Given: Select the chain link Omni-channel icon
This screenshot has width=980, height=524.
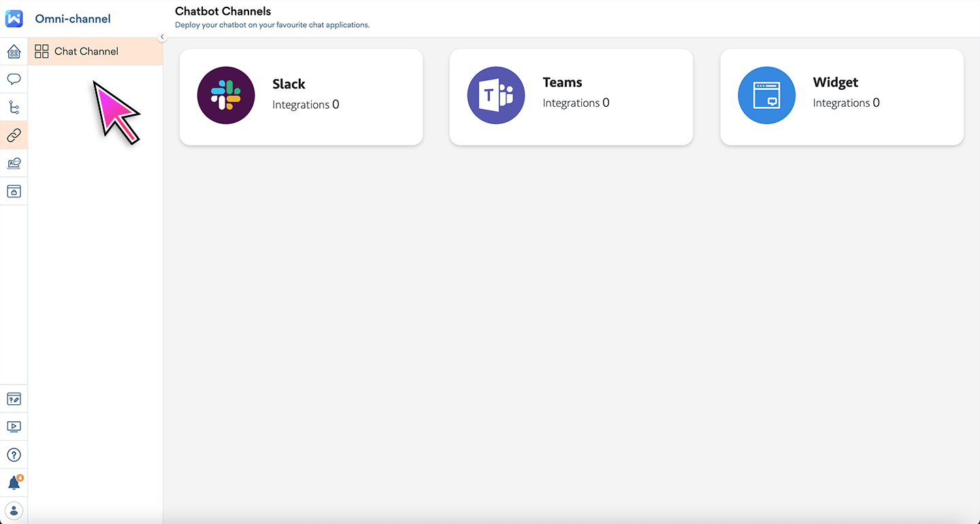Looking at the screenshot, I should click(14, 135).
